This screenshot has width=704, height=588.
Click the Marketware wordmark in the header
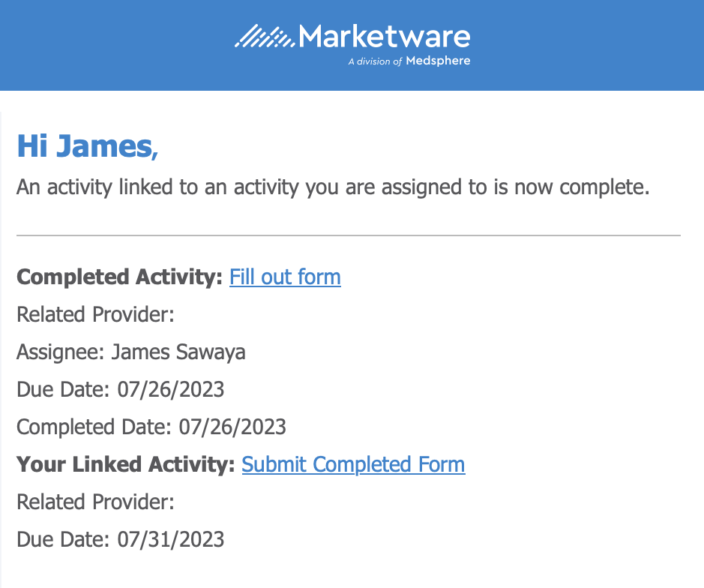(385, 37)
